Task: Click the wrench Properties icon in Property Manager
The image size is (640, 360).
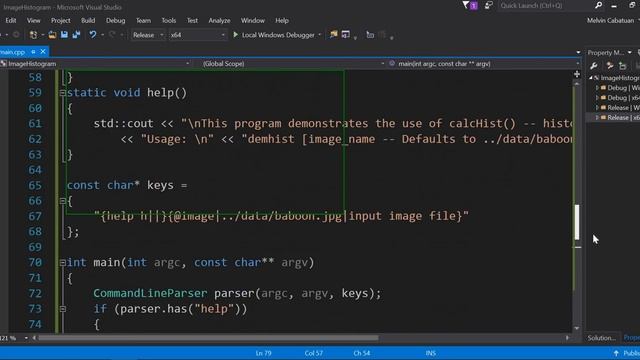Action: [x=594, y=66]
